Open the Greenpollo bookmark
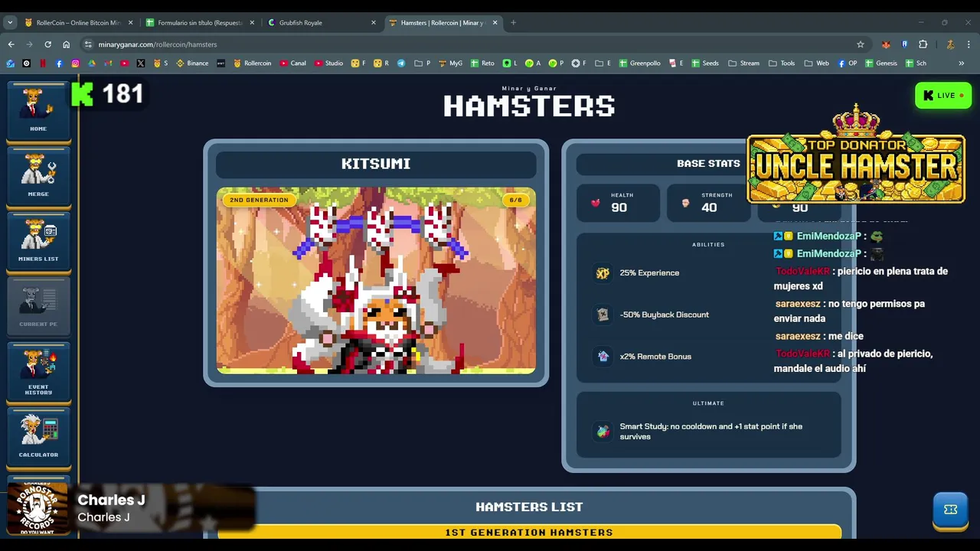The image size is (980, 551). 640,64
